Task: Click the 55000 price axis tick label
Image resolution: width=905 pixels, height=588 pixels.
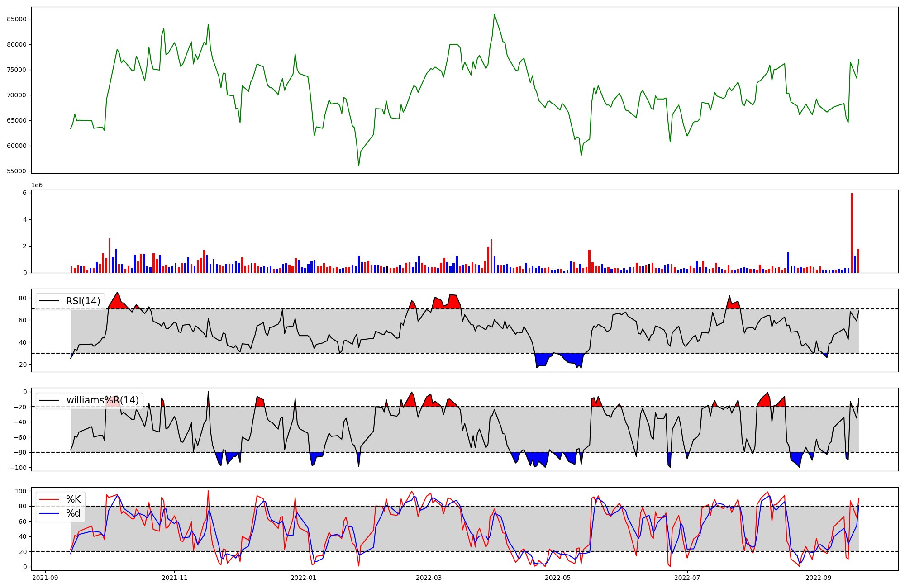Action: (x=17, y=171)
